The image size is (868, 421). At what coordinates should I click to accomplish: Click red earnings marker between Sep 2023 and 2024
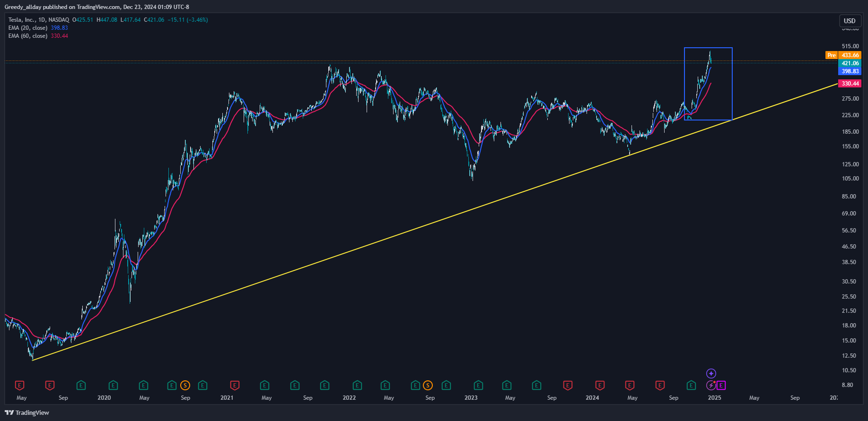[x=568, y=386]
